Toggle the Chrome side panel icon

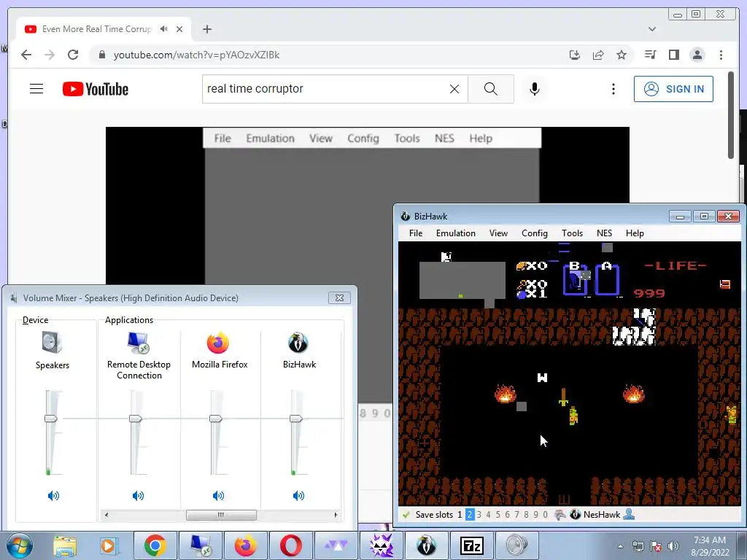673,55
